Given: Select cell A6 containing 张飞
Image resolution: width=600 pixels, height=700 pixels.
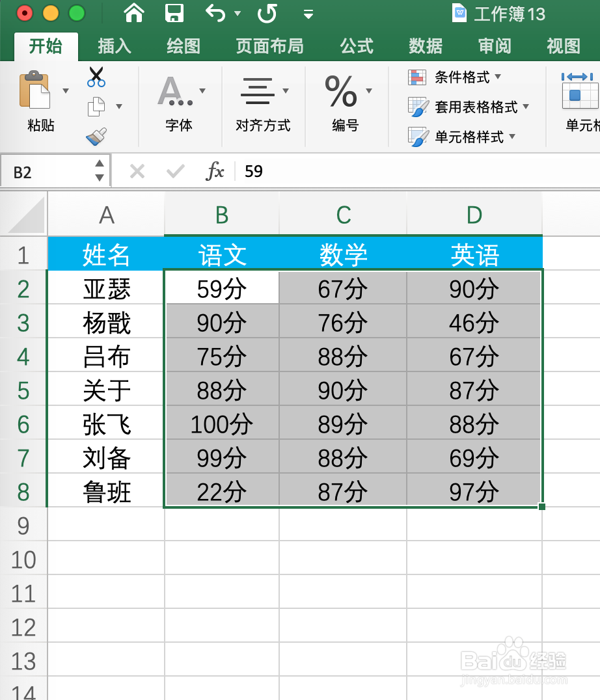Looking at the screenshot, I should pyautogui.click(x=105, y=424).
